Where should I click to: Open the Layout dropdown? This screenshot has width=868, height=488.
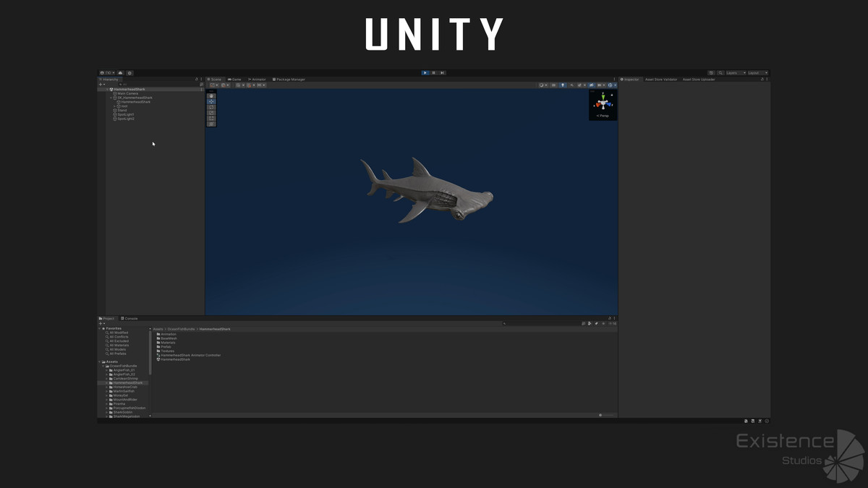point(756,73)
